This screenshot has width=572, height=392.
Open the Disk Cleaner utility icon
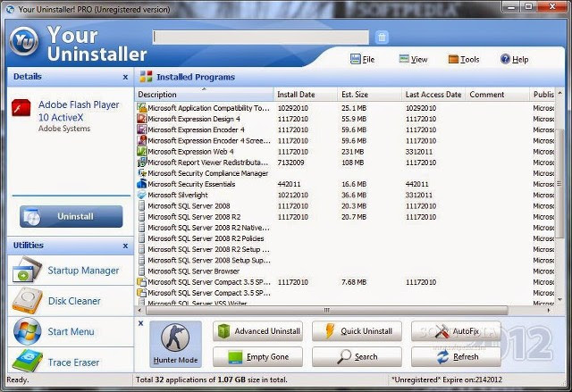[x=27, y=301]
